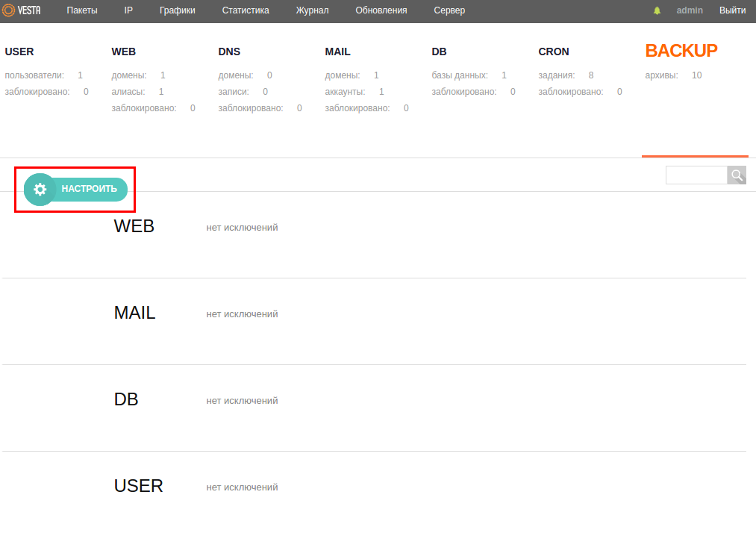Click WEB exclusions row heading
This screenshot has height=533, width=756.
pos(134,226)
